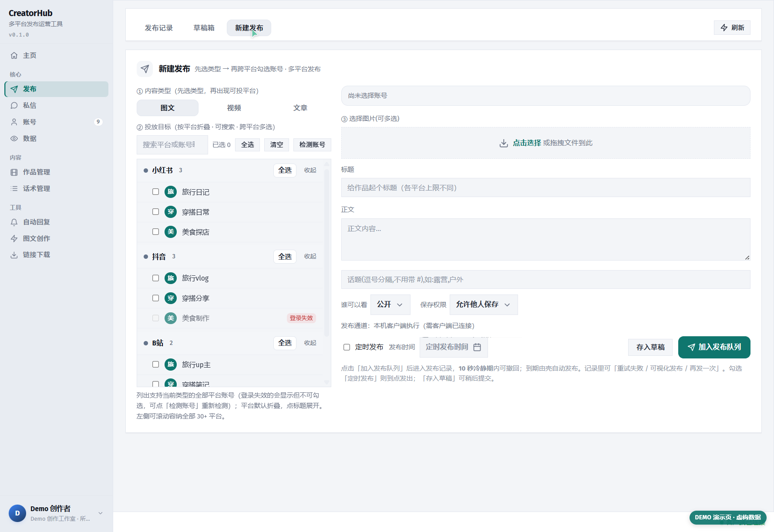Click the 数据 eye icon in sidebar
Image resolution: width=774 pixels, height=532 pixels.
[14, 138]
